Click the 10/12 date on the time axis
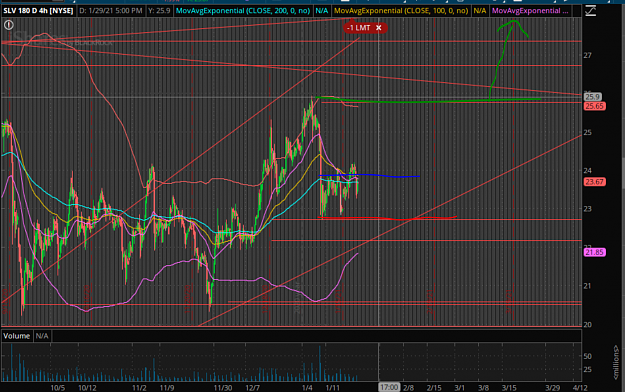Viewport: 625px width, 392px height. (87, 388)
